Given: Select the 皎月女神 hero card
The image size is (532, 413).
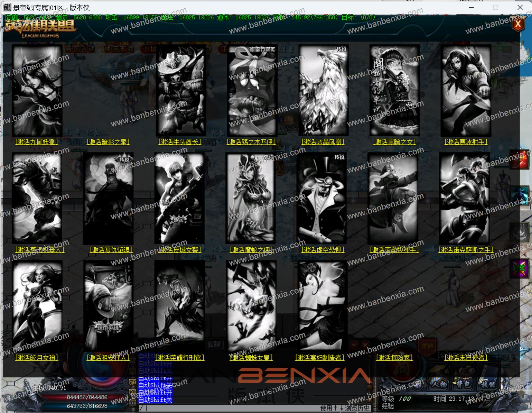Looking at the screenshot, I should point(37,306).
